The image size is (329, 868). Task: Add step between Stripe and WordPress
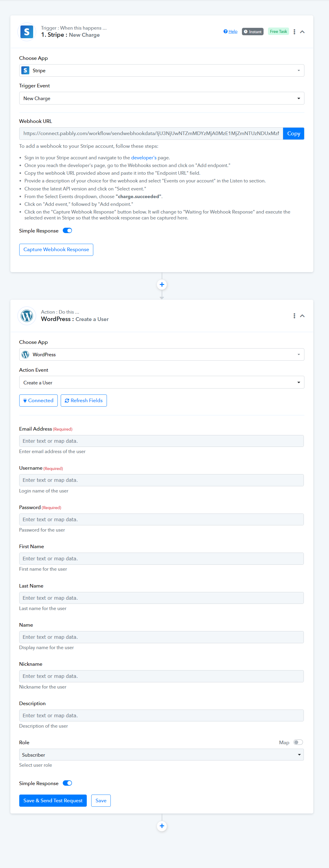click(162, 284)
